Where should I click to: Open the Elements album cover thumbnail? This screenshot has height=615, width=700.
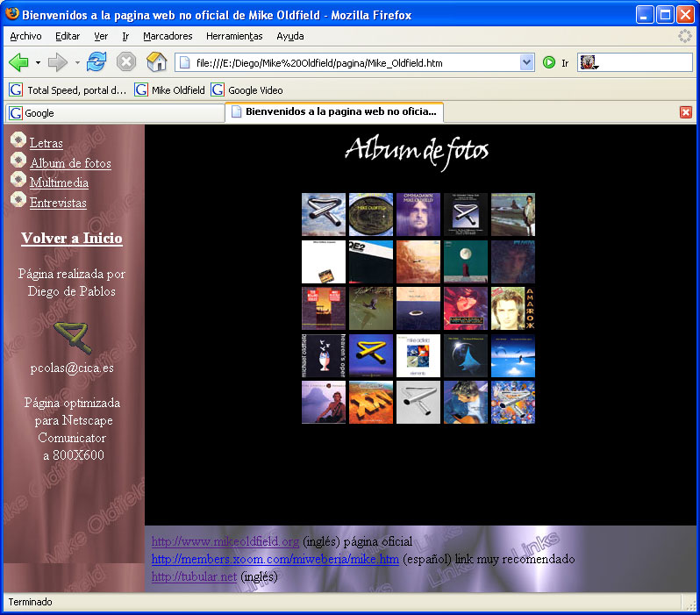418,356
